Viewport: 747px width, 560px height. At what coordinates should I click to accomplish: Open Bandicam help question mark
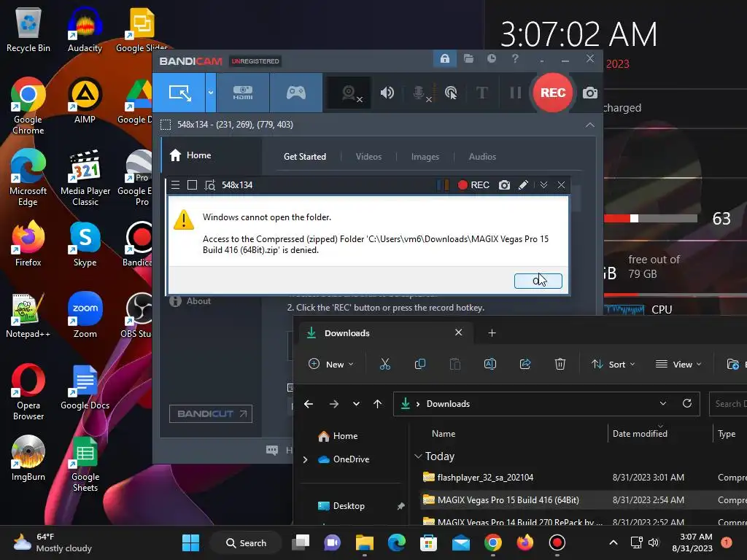(515, 58)
